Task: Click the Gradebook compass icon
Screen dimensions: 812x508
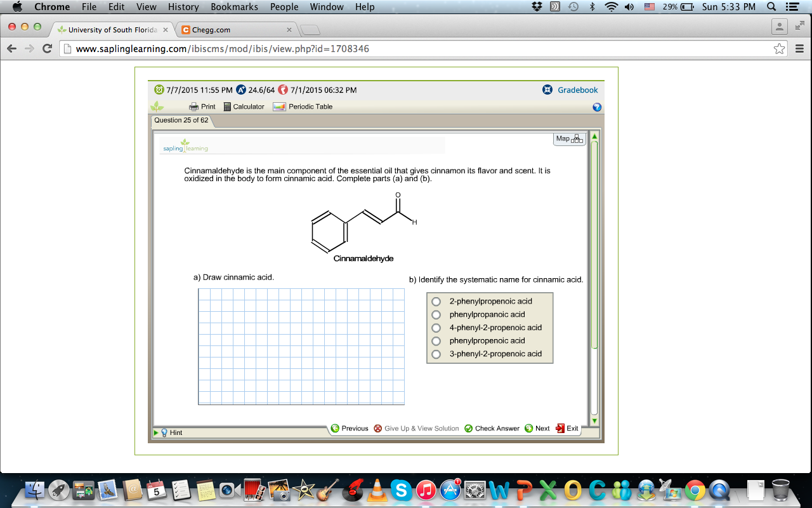Action: (x=547, y=90)
